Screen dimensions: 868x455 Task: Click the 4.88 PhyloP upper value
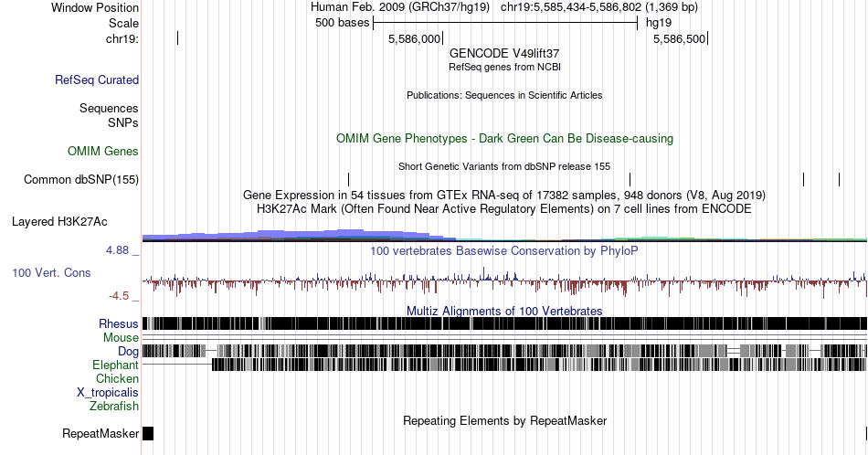click(117, 250)
